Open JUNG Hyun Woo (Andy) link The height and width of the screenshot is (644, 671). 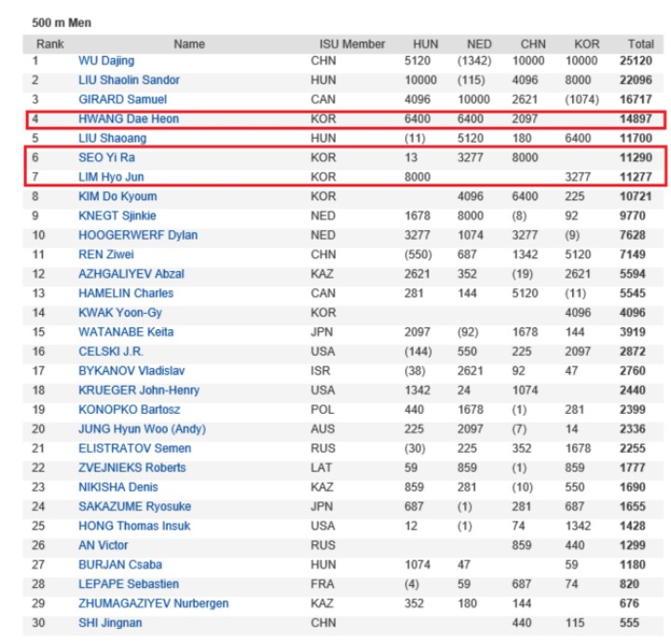(142, 429)
